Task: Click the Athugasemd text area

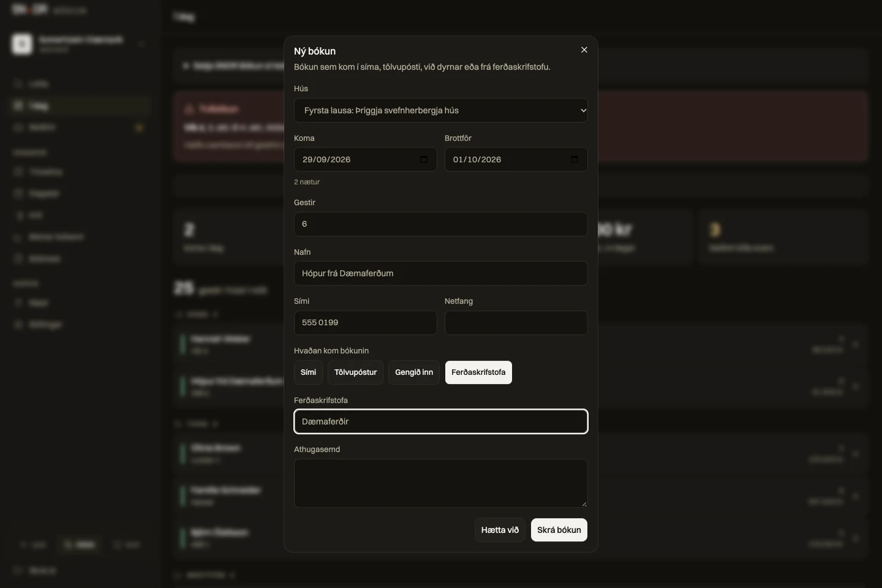Action: pyautogui.click(x=441, y=483)
